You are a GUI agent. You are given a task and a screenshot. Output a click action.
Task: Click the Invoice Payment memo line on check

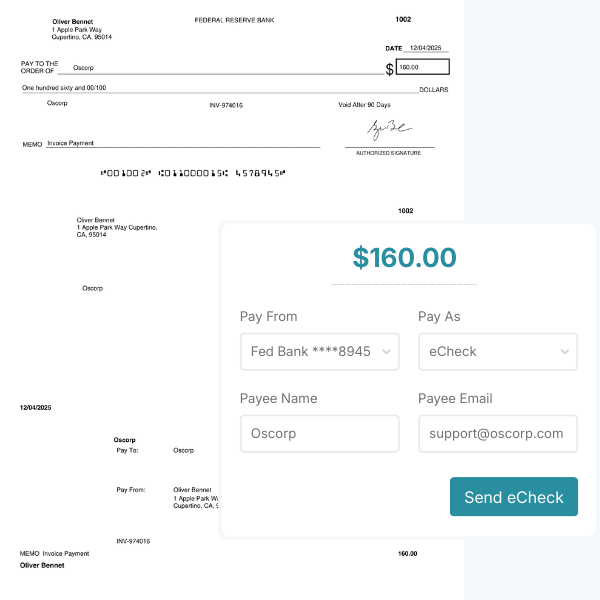click(x=70, y=143)
